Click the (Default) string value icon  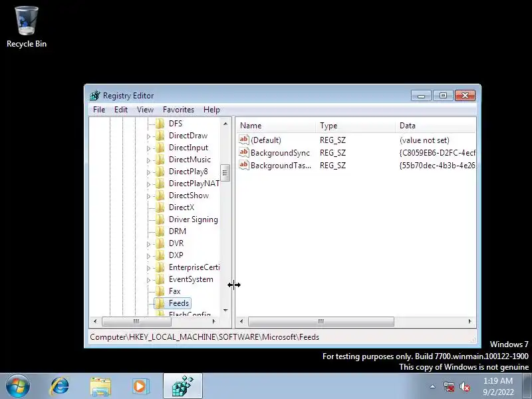tap(243, 140)
